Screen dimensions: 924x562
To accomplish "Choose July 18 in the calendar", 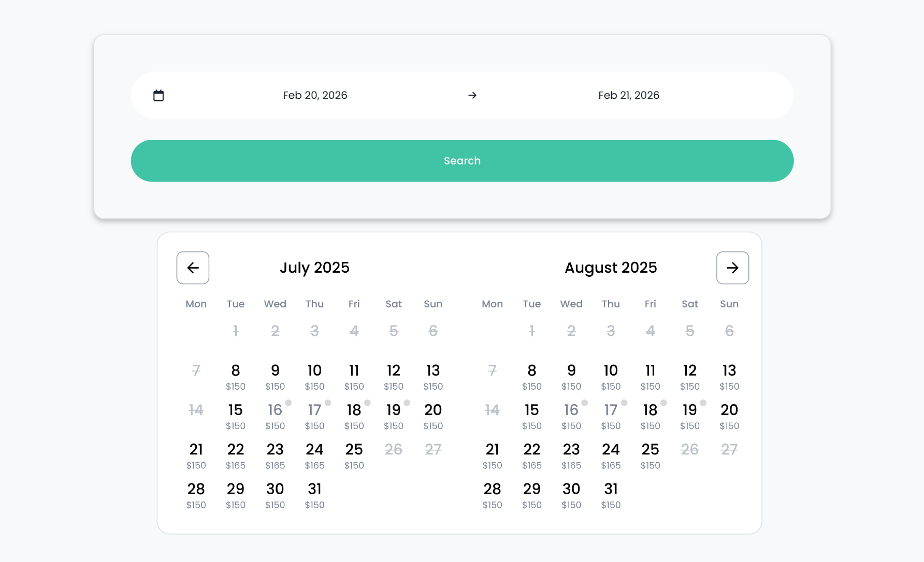I will point(354,416).
